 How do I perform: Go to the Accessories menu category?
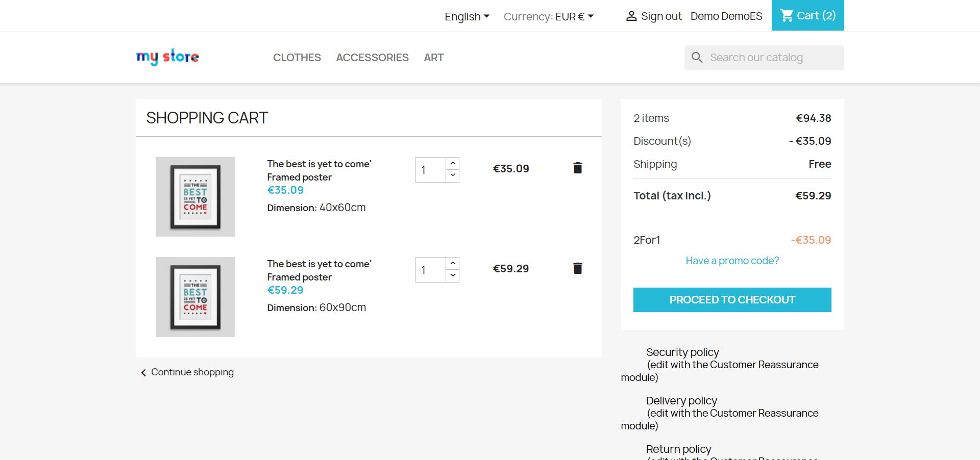372,58
